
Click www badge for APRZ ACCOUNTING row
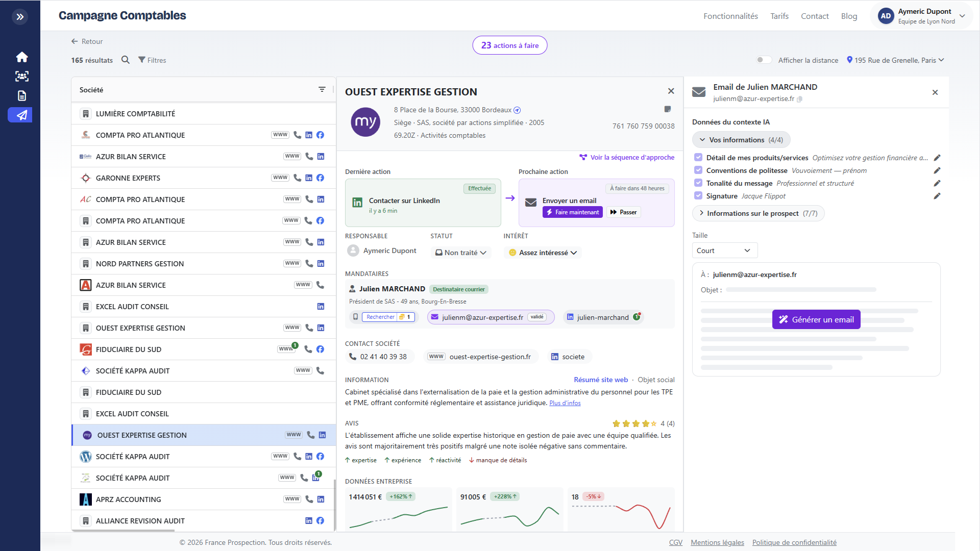pos(292,499)
